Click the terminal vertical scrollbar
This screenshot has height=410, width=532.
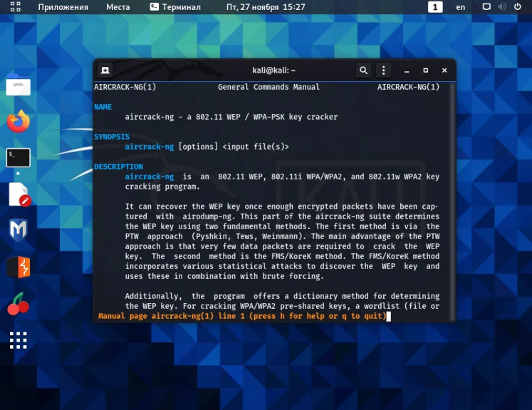tap(452, 201)
